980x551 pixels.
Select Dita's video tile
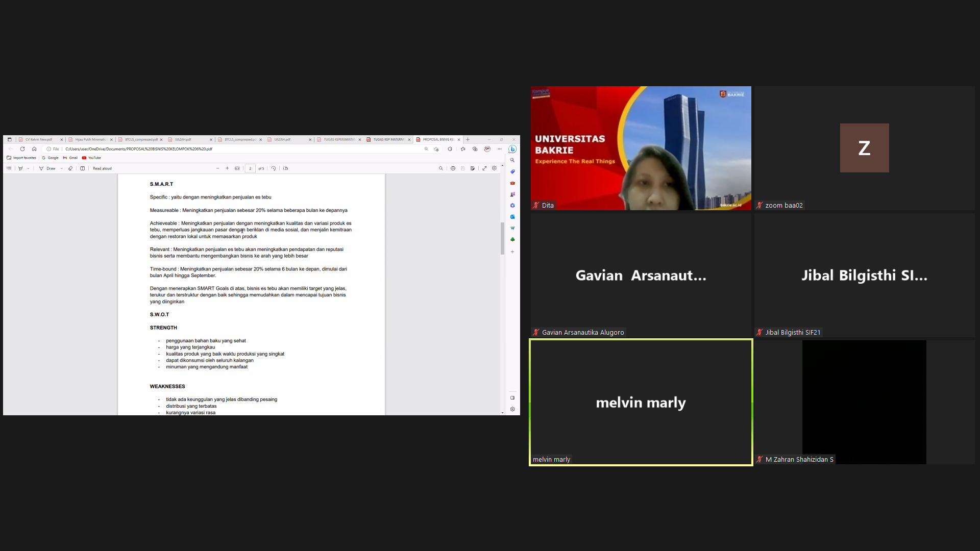(641, 148)
